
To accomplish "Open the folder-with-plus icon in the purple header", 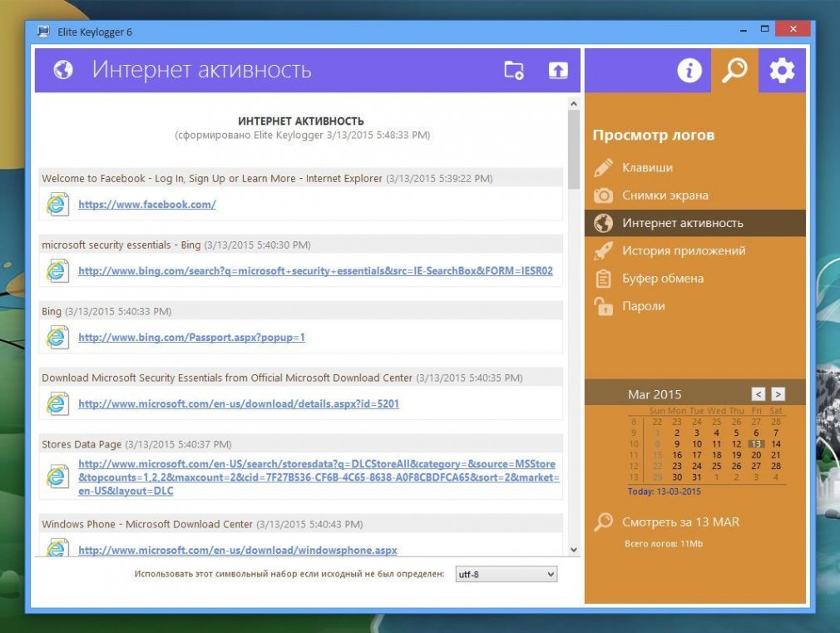I will 514,70.
